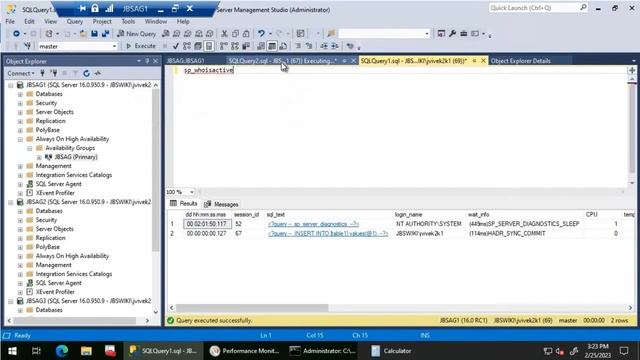The image size is (640, 360).
Task: Click the Decrease Indent icon
Action: [324, 46]
